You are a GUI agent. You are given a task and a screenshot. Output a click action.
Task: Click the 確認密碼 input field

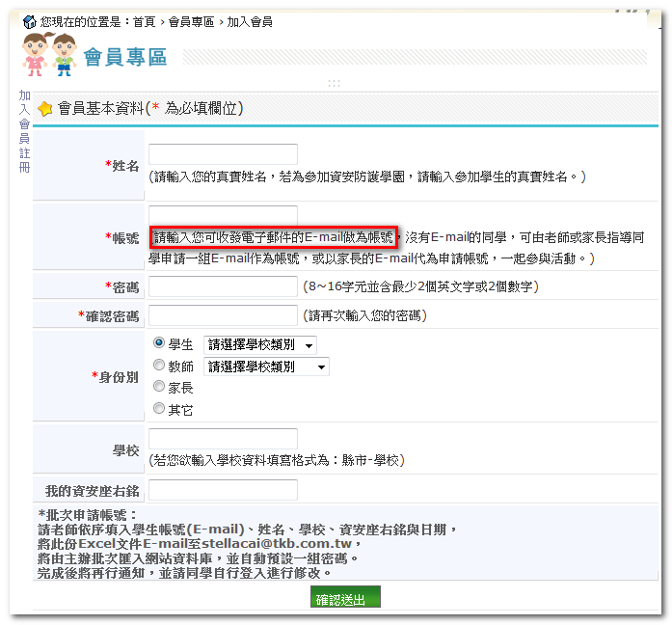click(x=223, y=315)
